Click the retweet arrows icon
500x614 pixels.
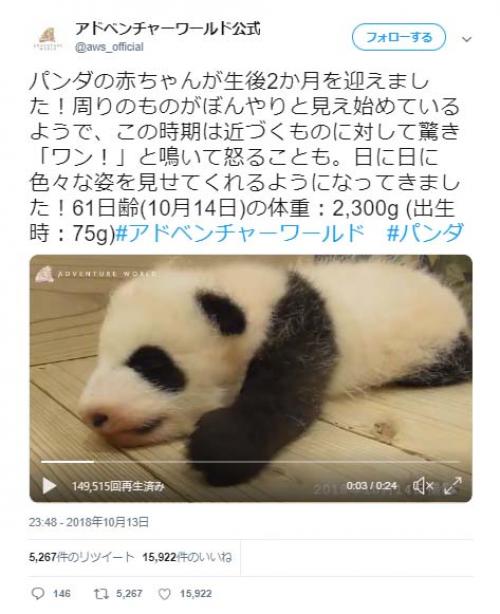click(101, 594)
